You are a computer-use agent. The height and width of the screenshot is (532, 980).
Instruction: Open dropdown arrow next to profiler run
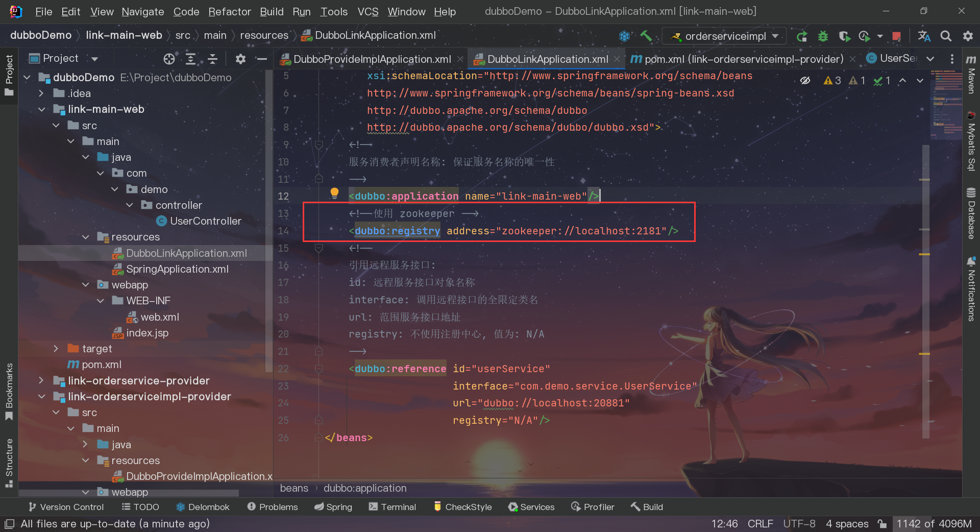[x=880, y=36]
